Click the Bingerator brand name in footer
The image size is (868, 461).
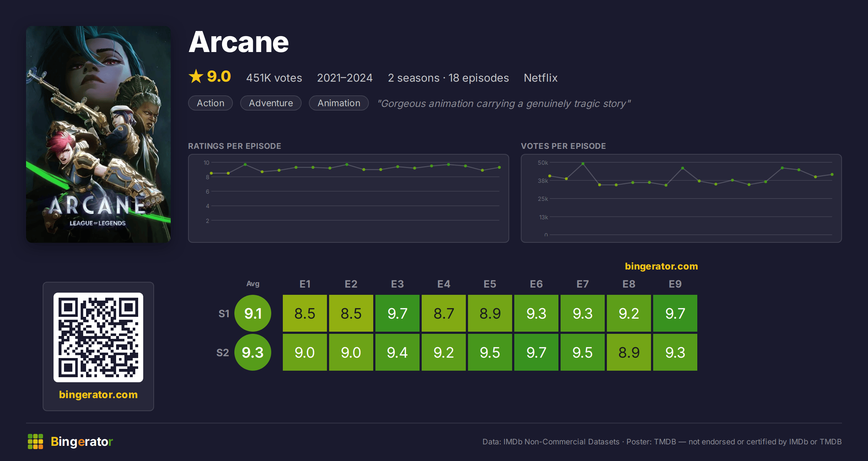click(x=82, y=441)
